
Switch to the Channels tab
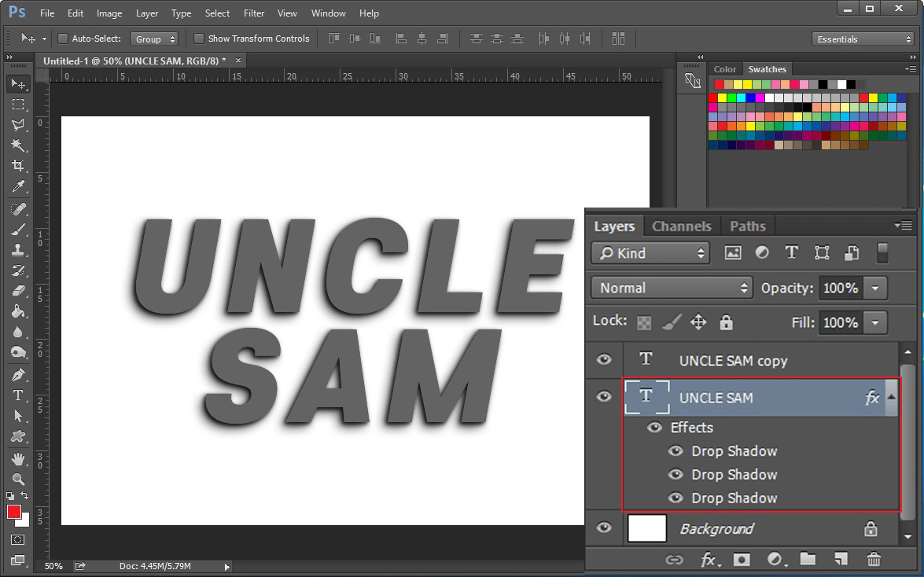[x=681, y=226]
